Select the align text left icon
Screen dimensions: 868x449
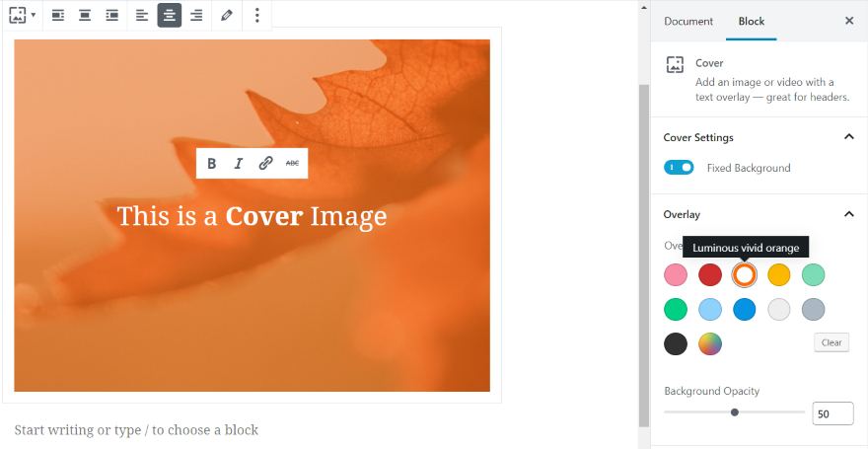pyautogui.click(x=142, y=16)
